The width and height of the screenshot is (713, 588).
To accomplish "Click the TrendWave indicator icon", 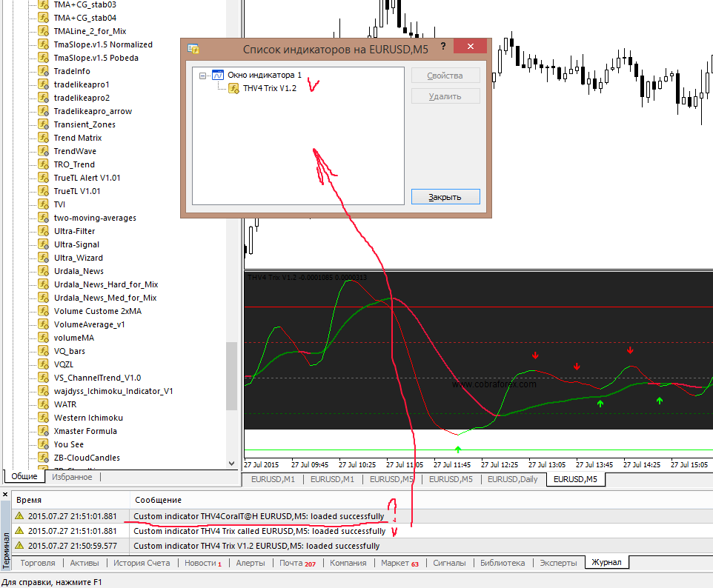I will click(43, 151).
